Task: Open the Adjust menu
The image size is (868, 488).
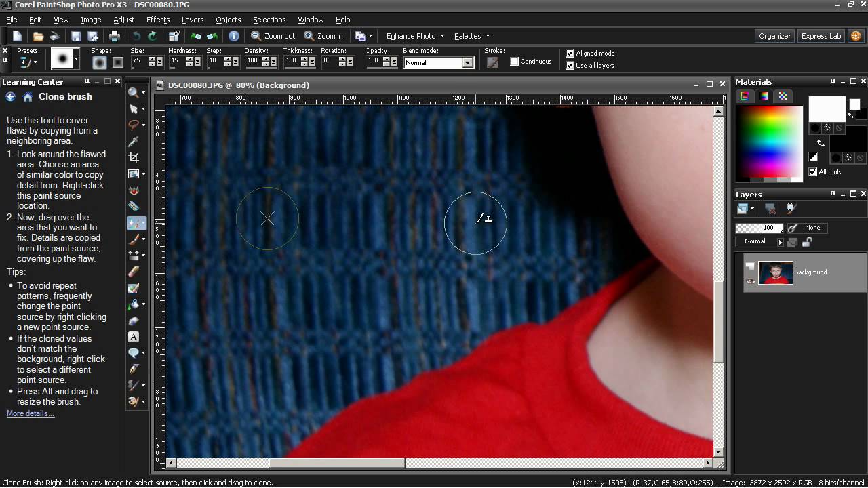Action: [x=124, y=20]
